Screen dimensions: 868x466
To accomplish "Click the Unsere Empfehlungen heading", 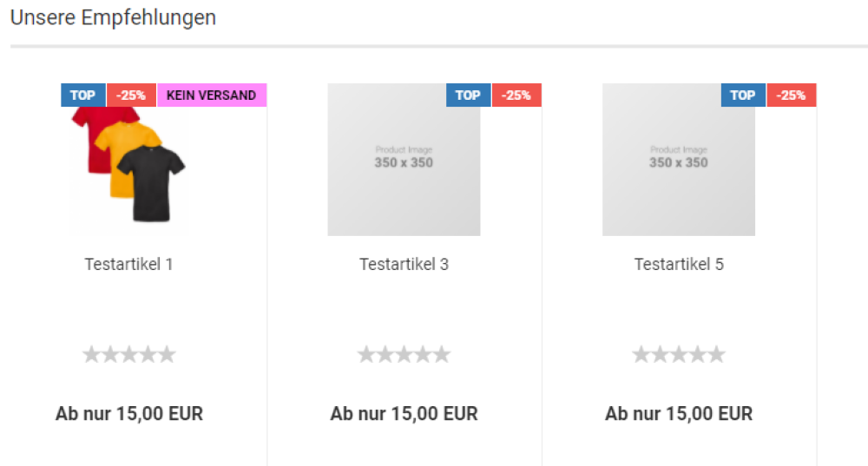I will coord(113,17).
